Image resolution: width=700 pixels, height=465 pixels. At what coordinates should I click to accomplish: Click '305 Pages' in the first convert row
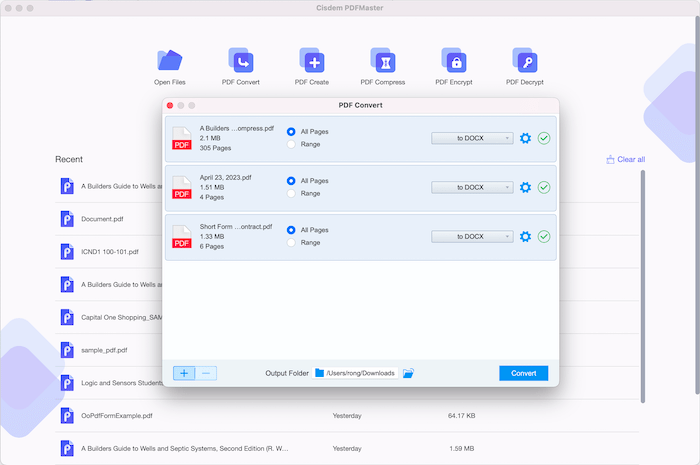(215, 148)
